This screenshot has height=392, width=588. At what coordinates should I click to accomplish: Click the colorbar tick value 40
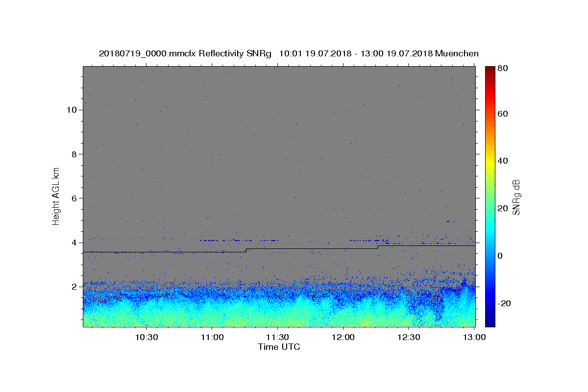click(x=503, y=161)
